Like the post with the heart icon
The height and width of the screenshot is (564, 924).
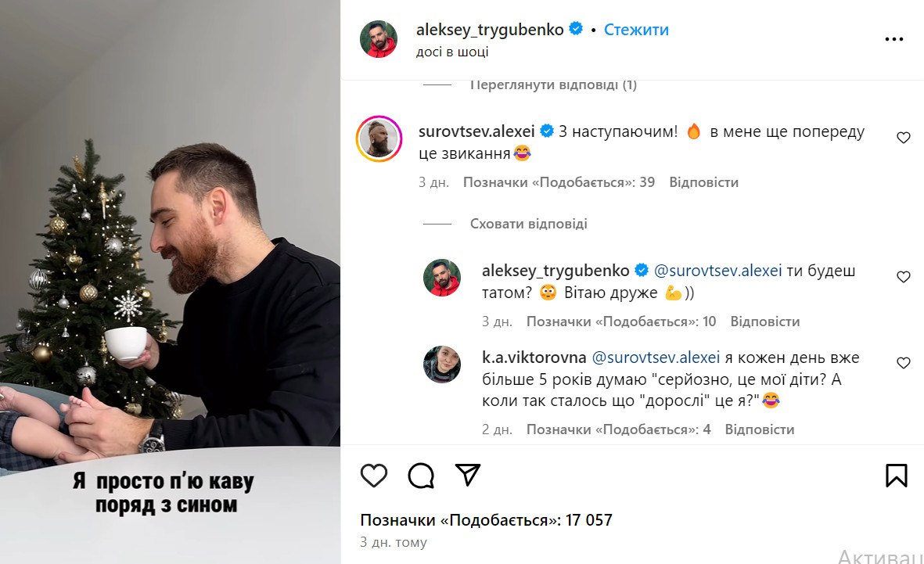point(374,475)
